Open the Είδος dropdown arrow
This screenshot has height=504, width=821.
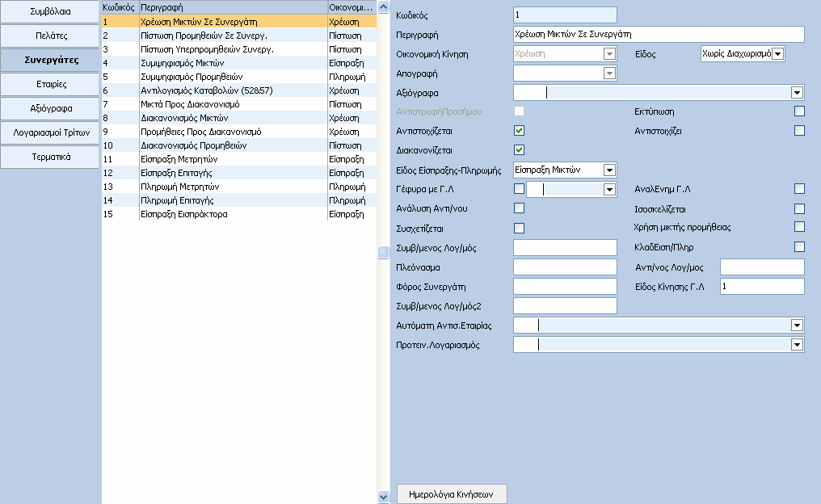pos(777,54)
